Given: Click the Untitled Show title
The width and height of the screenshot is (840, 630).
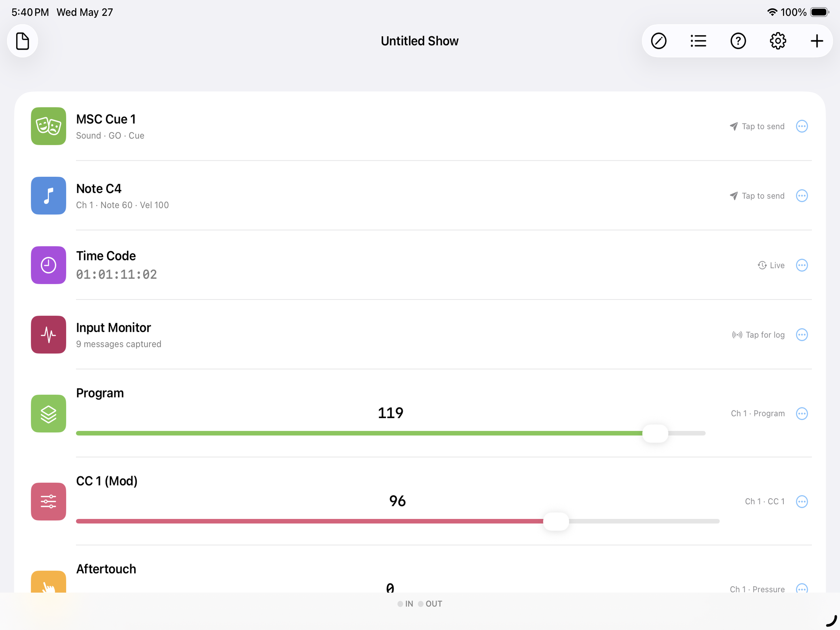Looking at the screenshot, I should click(420, 41).
